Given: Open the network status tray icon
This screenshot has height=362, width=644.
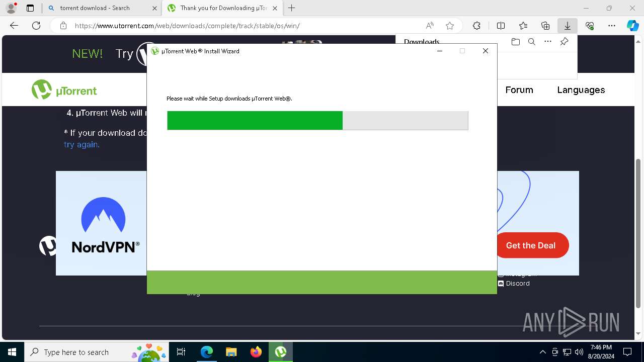Looking at the screenshot, I should (567, 352).
